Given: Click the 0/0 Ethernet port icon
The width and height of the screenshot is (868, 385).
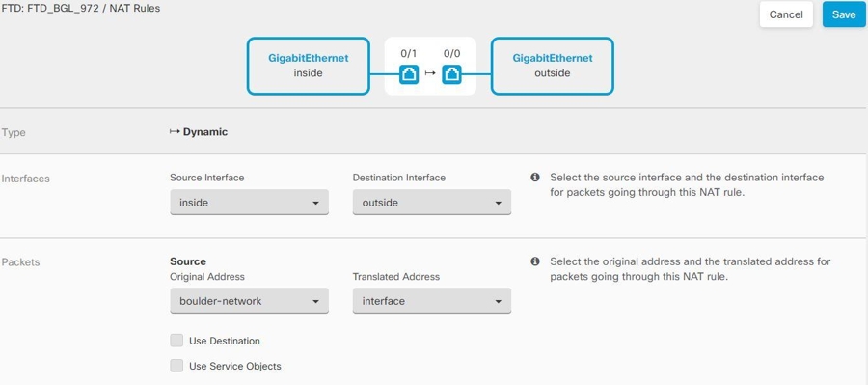Looking at the screenshot, I should (451, 73).
